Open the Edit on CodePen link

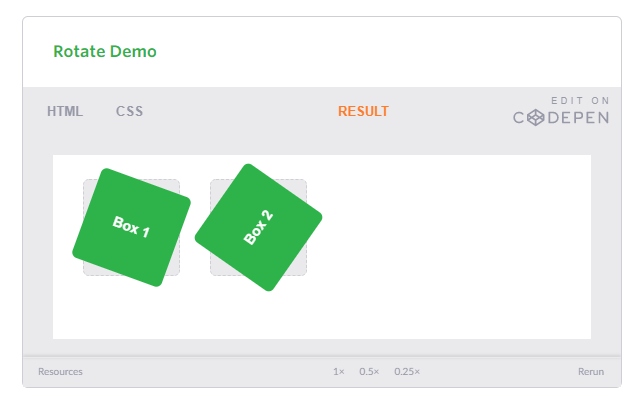click(561, 111)
